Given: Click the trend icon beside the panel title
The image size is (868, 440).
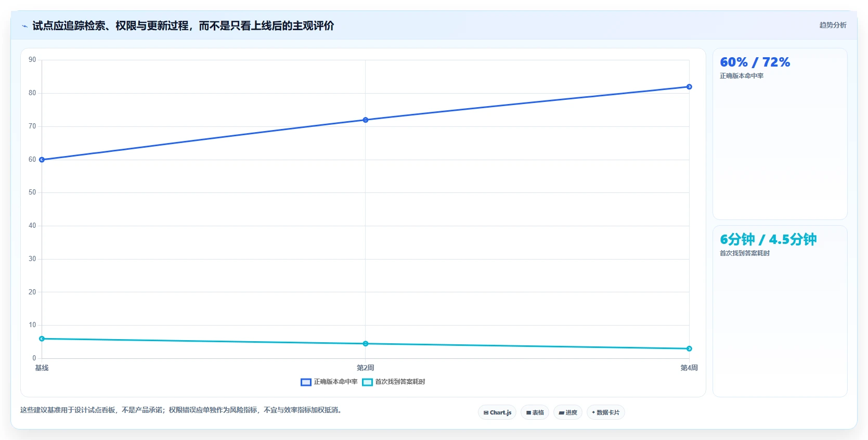Looking at the screenshot, I should coord(24,26).
